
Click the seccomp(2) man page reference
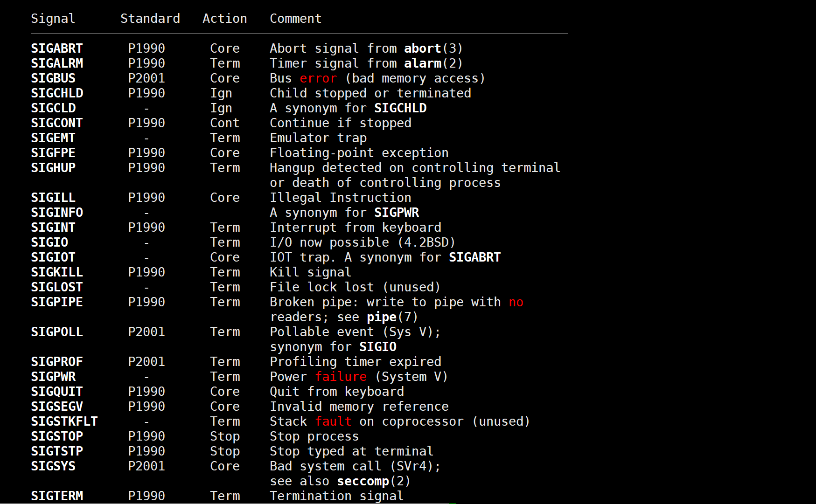pos(374,481)
